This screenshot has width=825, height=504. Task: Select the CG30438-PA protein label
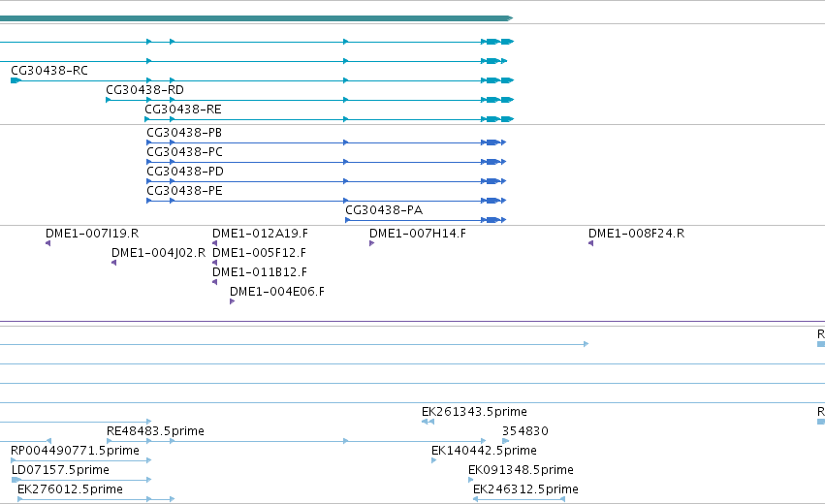pyautogui.click(x=384, y=210)
